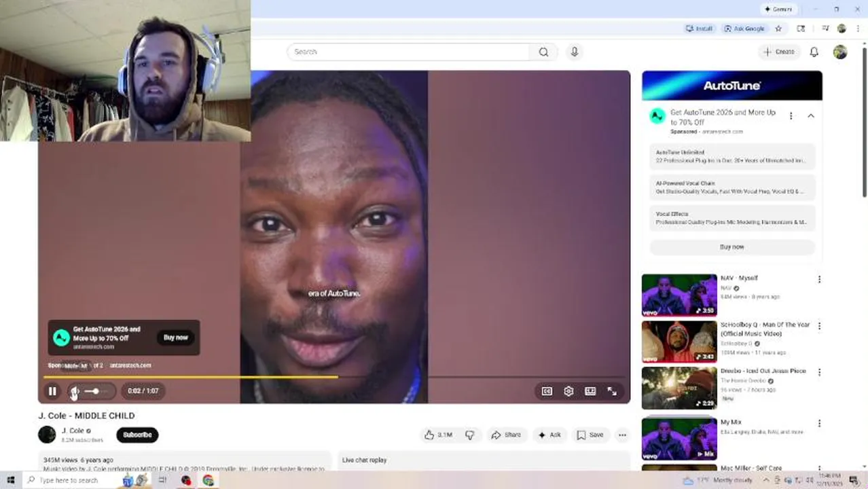
Task: Bookmark this page with star icon
Action: point(778,29)
